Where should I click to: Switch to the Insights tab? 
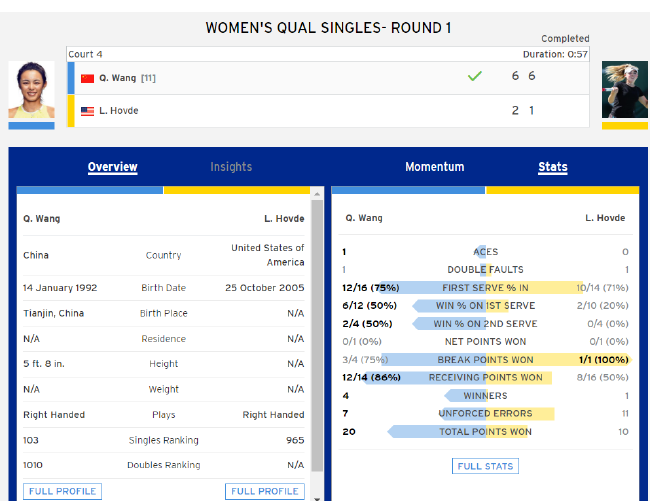pyautogui.click(x=231, y=167)
